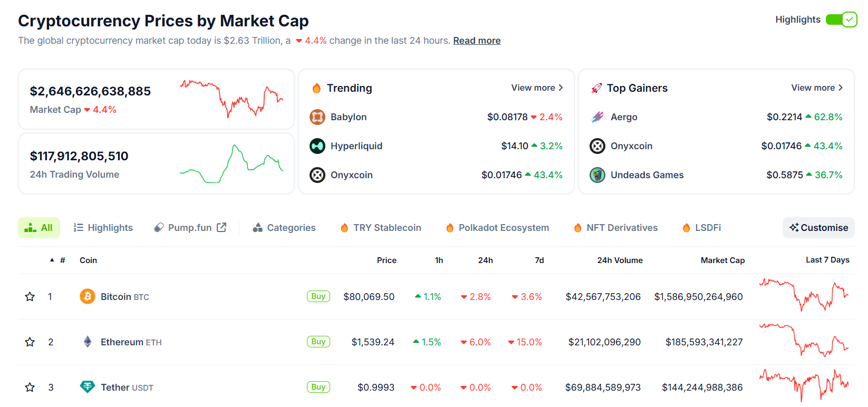Click the Hyperliquid icon in Trending
Image resolution: width=868 pixels, height=407 pixels.
click(x=317, y=146)
